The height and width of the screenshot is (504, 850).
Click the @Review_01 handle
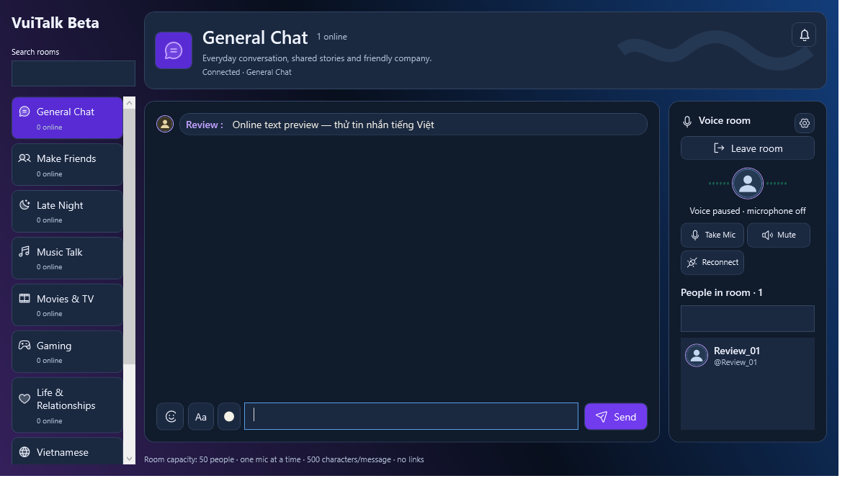tap(735, 363)
